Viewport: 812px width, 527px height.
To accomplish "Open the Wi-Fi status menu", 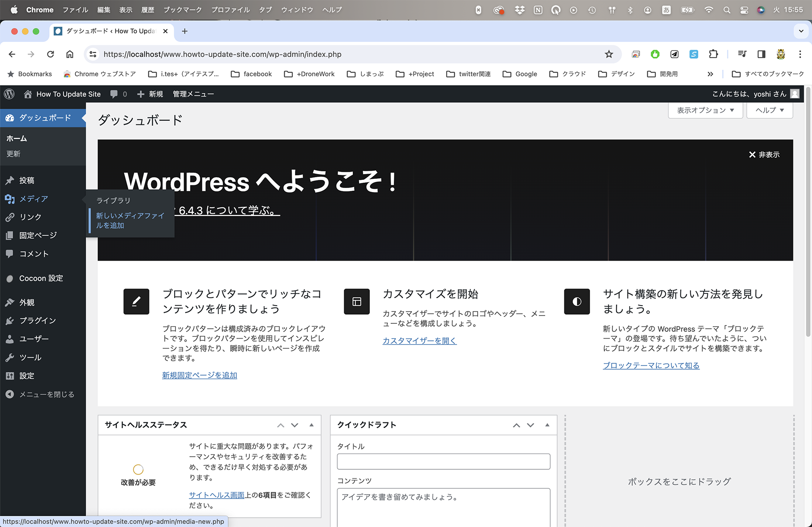I will (x=709, y=10).
